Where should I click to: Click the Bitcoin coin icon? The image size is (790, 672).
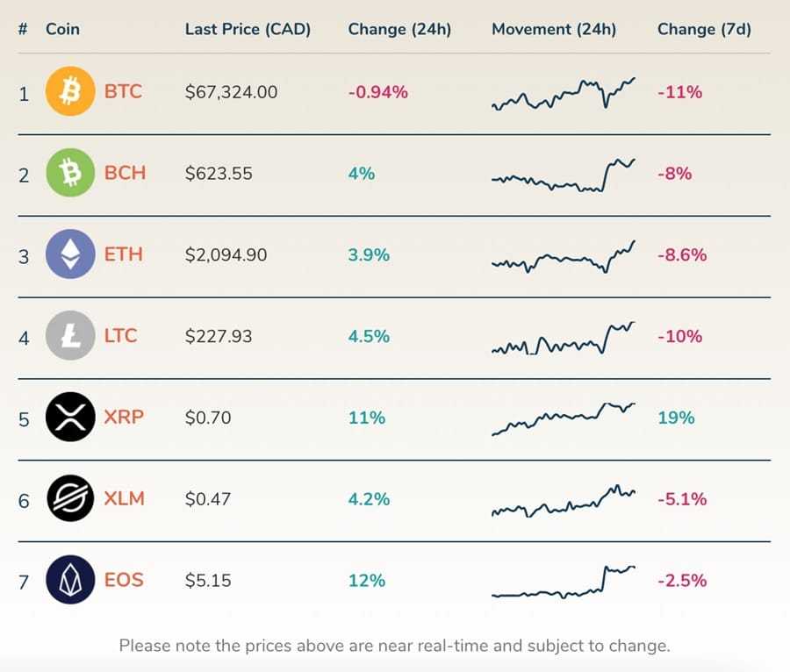68,91
